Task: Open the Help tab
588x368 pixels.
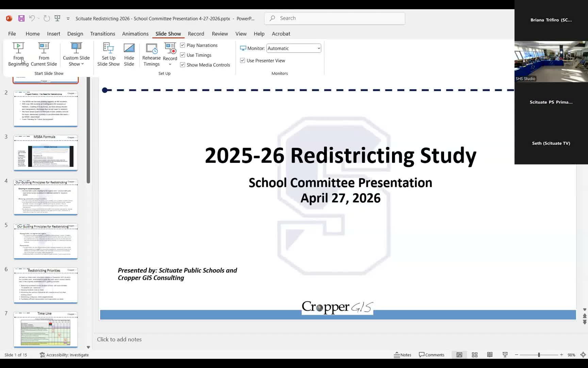Action: 259,34
